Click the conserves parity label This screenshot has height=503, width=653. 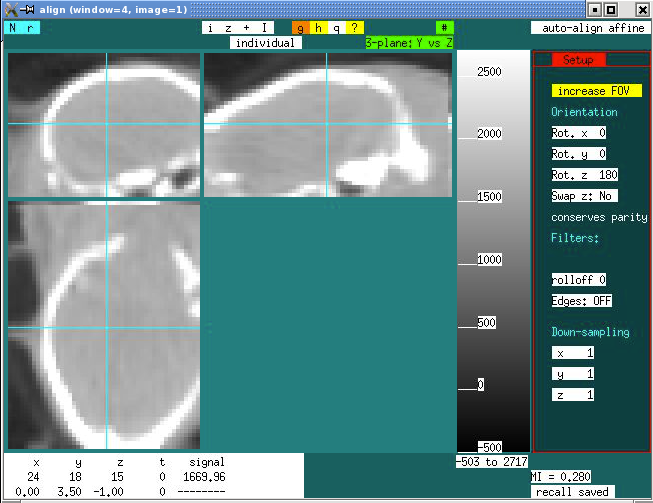pos(599,217)
